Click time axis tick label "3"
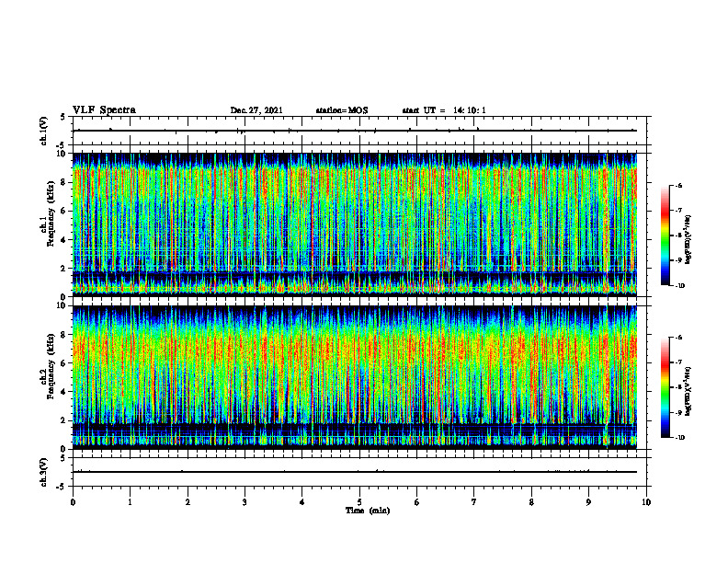This screenshot has width=728, height=563. [245, 502]
